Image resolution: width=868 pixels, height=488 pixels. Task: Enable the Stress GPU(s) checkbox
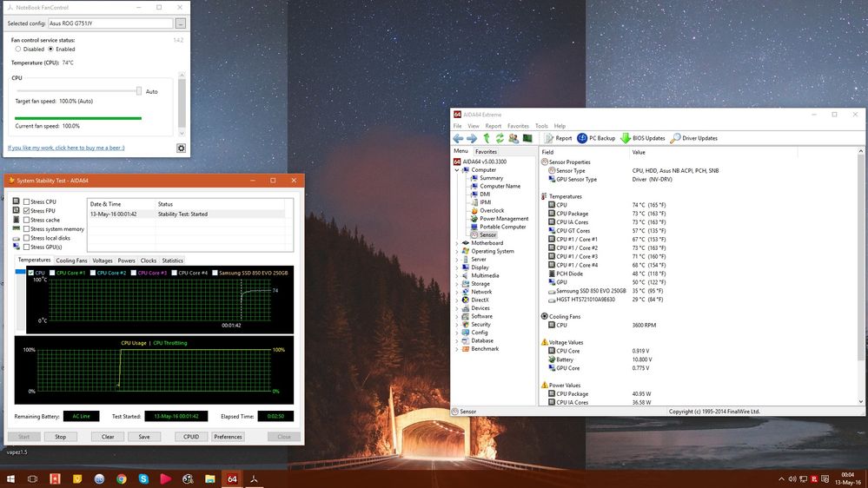[x=26, y=247]
